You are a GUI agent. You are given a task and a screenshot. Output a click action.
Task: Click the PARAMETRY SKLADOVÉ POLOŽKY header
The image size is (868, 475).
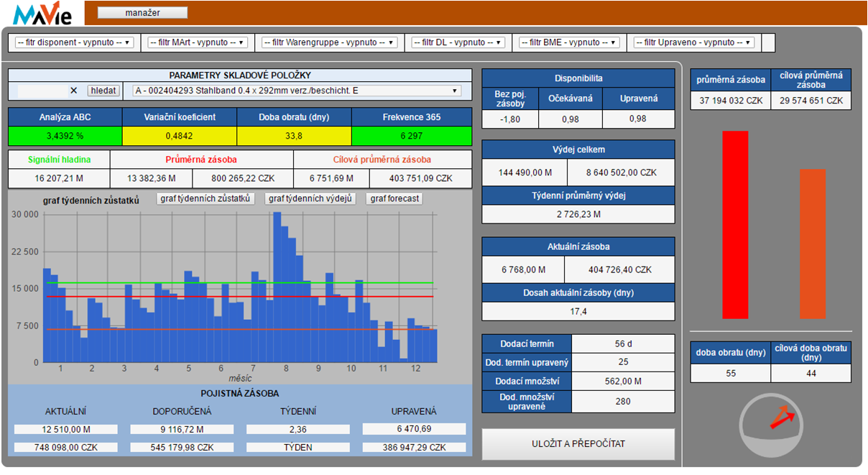coord(240,75)
